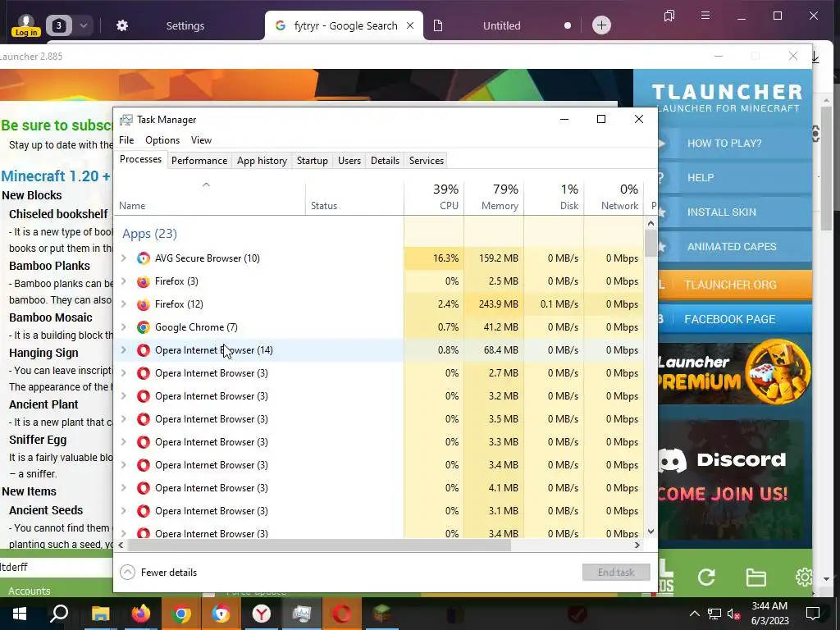Switch to Startup tab
Viewport: 840px width, 630px height.
(313, 161)
